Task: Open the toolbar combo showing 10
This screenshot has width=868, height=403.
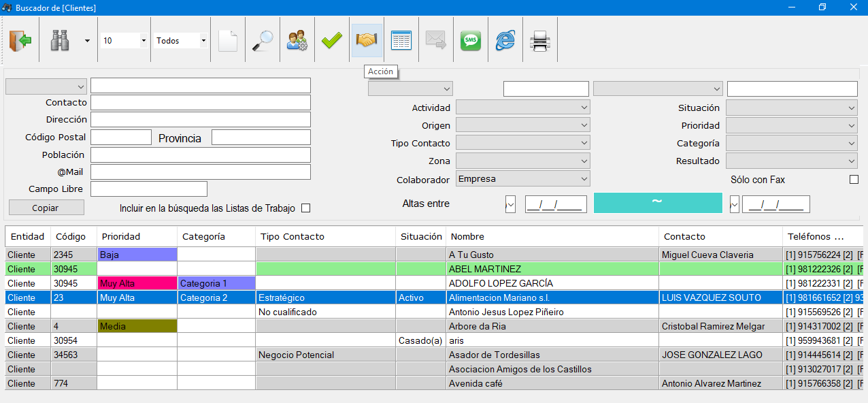Action: pos(124,41)
